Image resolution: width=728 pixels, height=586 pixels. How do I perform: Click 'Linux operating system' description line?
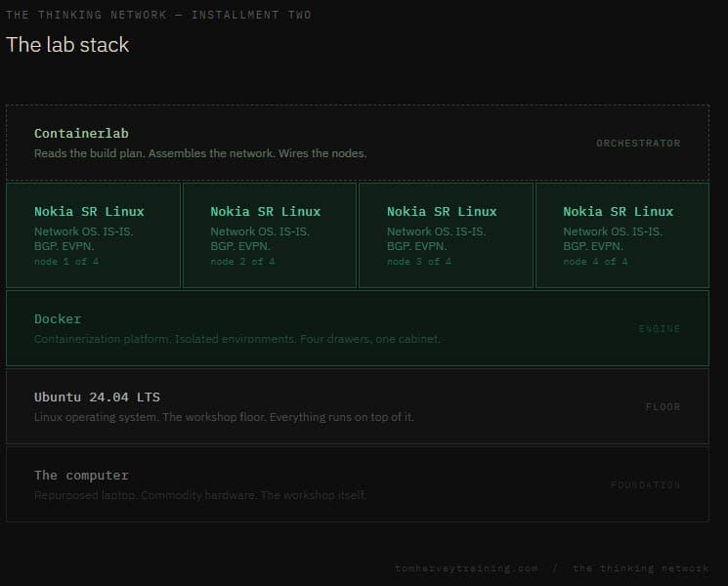[224, 417]
